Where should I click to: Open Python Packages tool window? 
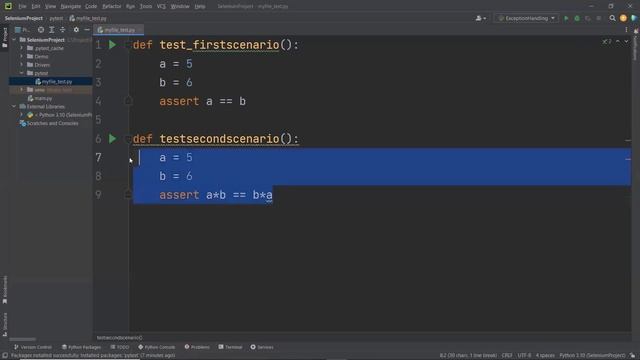(81, 347)
